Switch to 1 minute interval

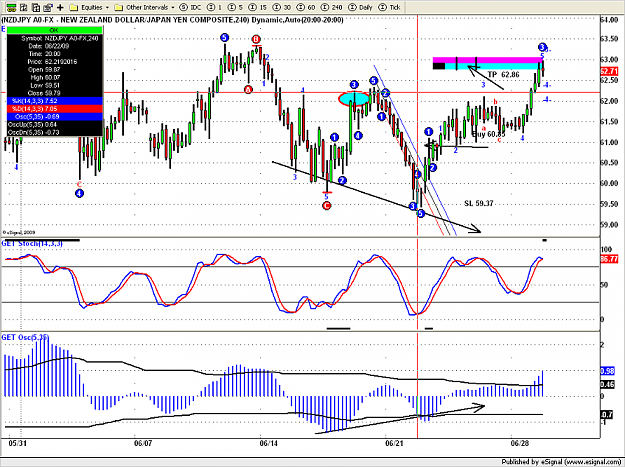214,7
